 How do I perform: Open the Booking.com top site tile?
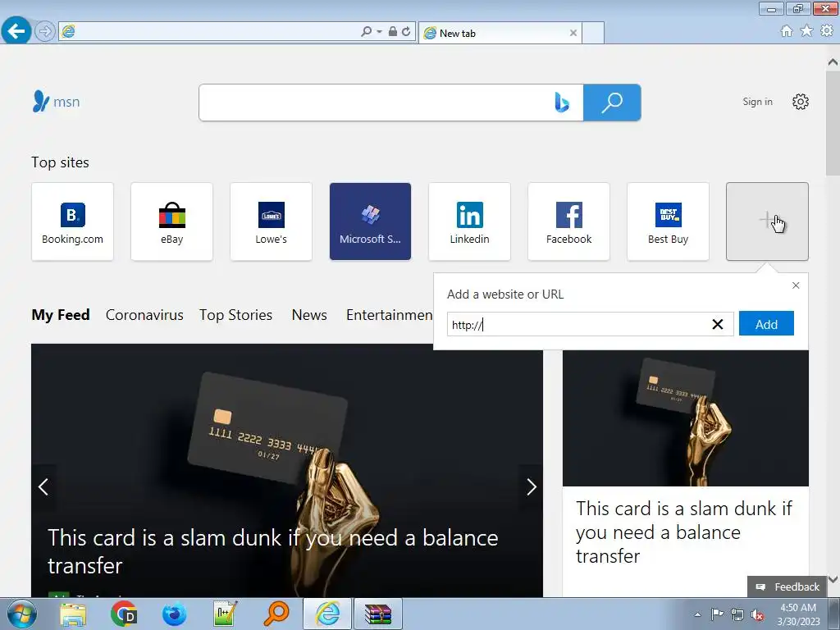[x=72, y=221]
